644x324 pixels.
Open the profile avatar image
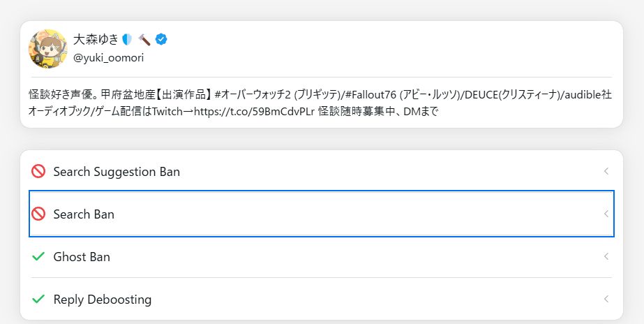(x=47, y=48)
